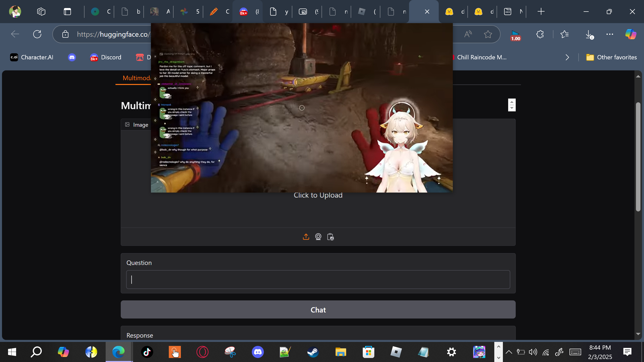644x362 pixels.
Task: Open the notification center
Action: 627,352
